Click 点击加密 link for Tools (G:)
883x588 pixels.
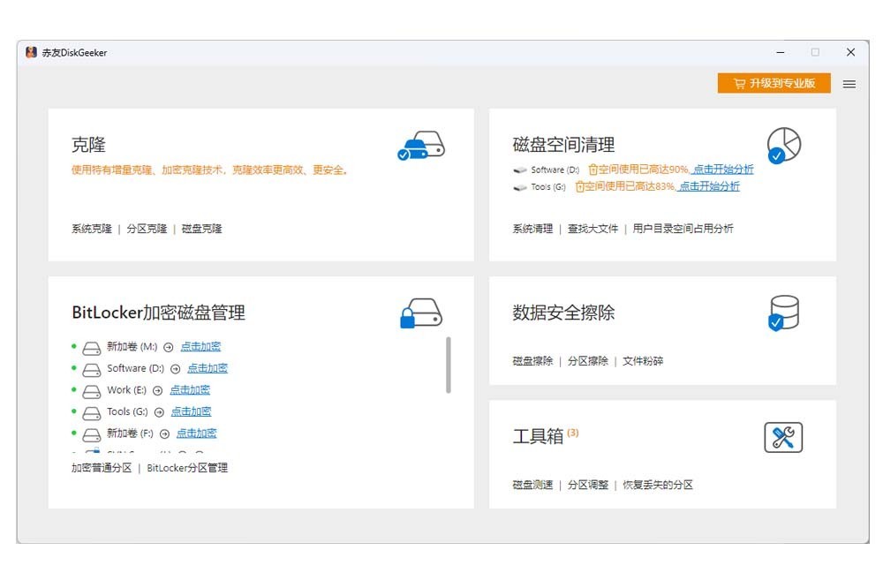pos(191,411)
